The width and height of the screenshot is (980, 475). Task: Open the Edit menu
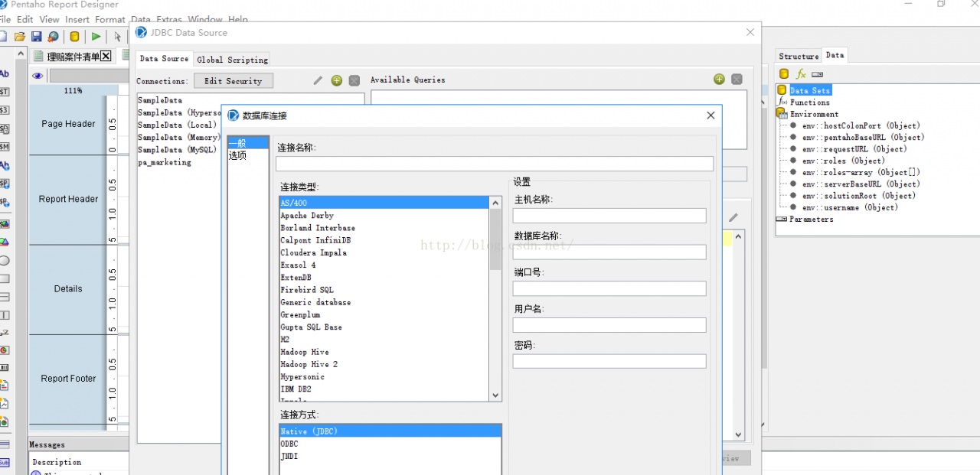pyautogui.click(x=24, y=19)
